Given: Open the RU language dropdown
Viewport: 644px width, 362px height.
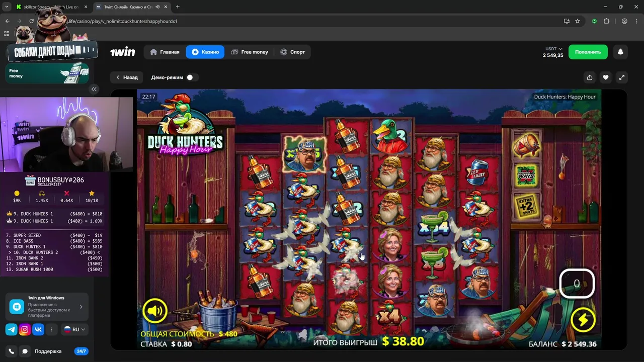Looking at the screenshot, I should click(74, 329).
